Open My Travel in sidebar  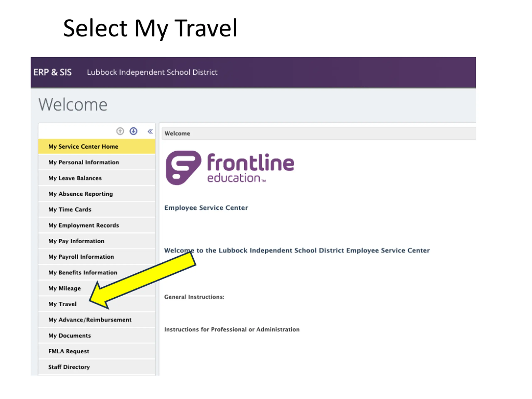(x=97, y=304)
